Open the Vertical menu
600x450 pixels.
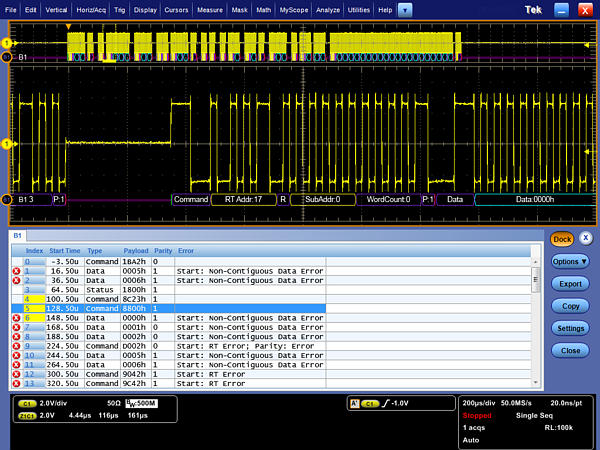tap(57, 9)
